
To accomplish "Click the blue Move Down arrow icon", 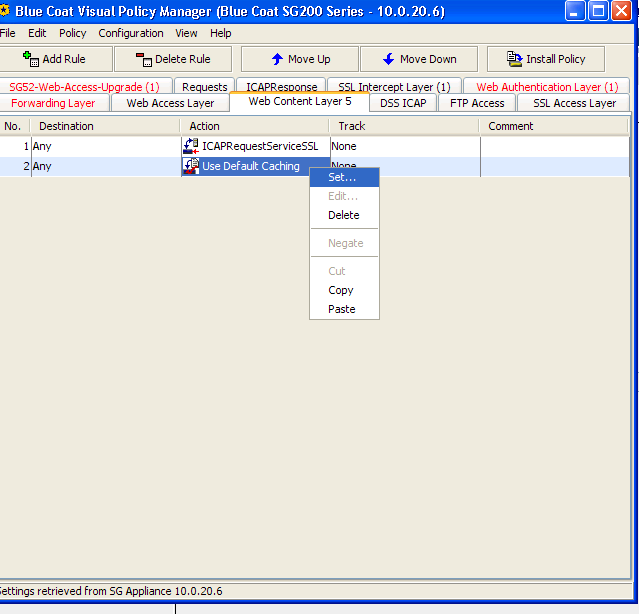I will point(389,59).
